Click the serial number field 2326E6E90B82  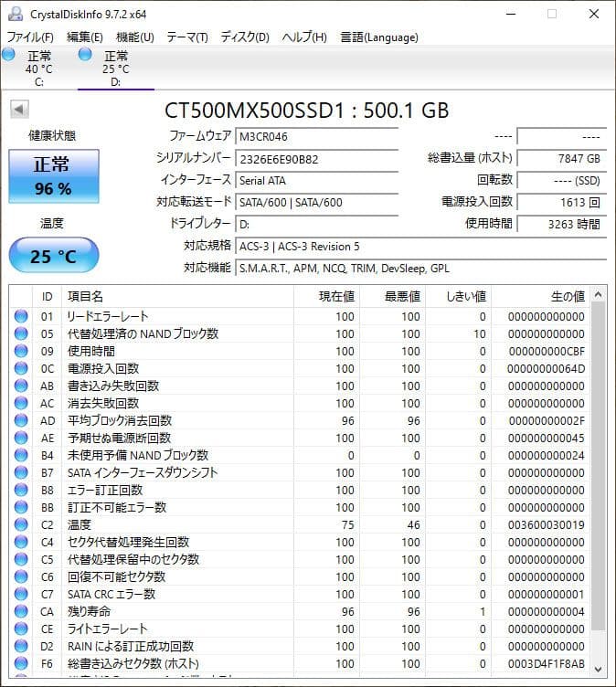[316, 159]
